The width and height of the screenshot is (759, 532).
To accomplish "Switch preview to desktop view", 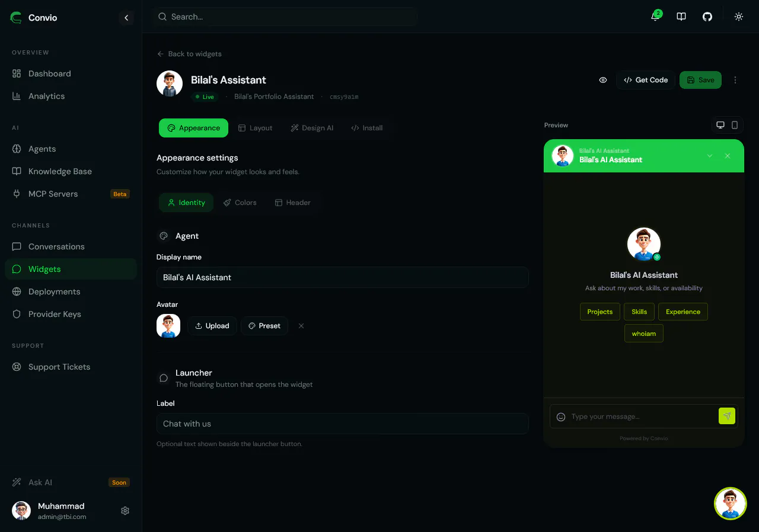I will 720,125.
